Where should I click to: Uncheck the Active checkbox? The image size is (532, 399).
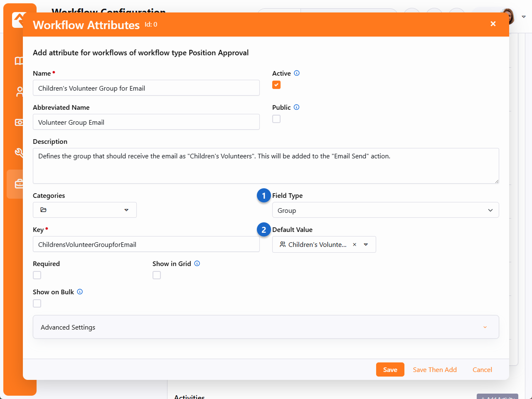[x=276, y=85]
